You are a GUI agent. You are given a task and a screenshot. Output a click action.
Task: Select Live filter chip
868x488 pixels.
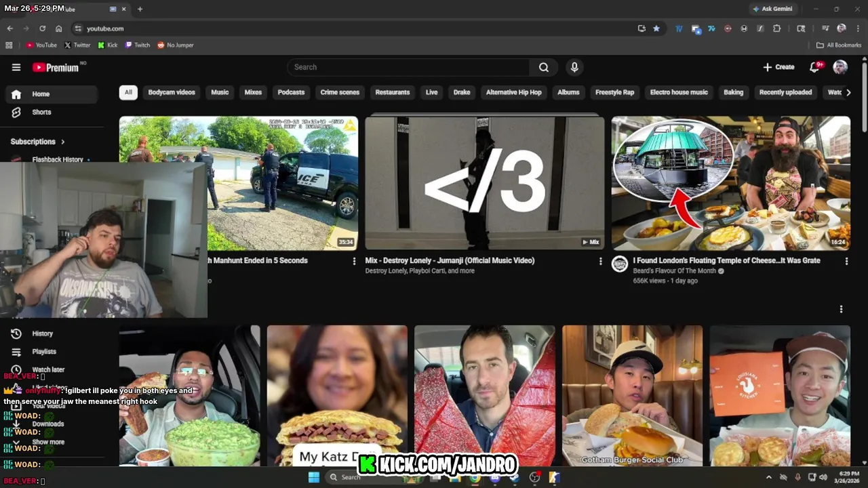pyautogui.click(x=432, y=92)
